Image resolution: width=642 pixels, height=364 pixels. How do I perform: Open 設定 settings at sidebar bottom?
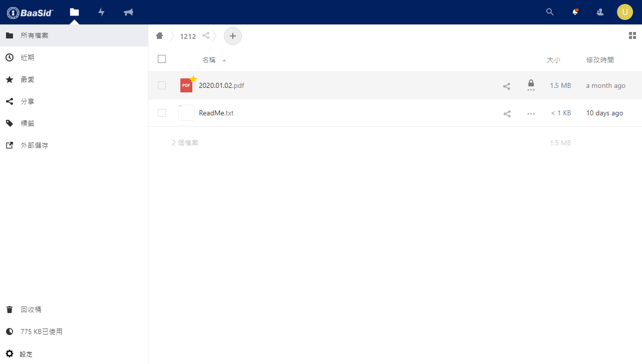click(26, 354)
